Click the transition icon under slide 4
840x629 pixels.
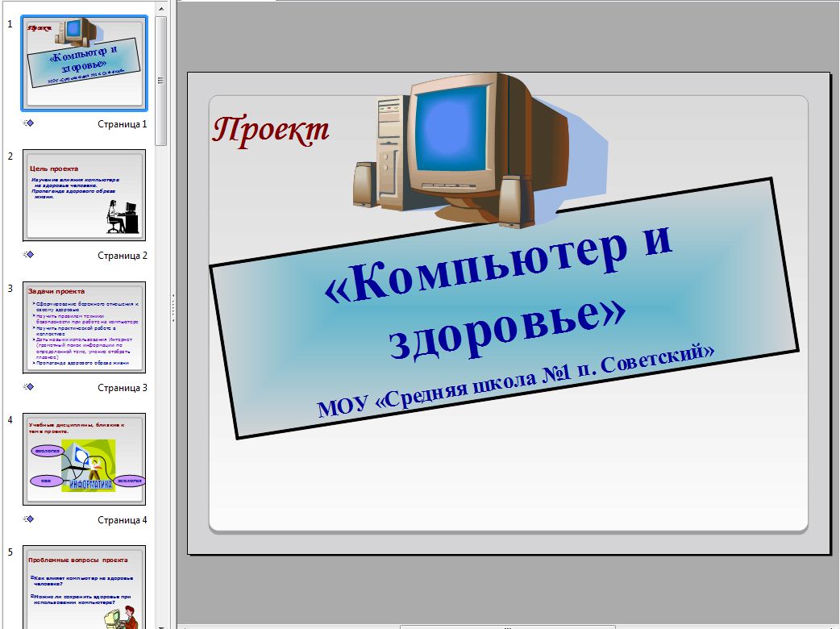click(29, 519)
